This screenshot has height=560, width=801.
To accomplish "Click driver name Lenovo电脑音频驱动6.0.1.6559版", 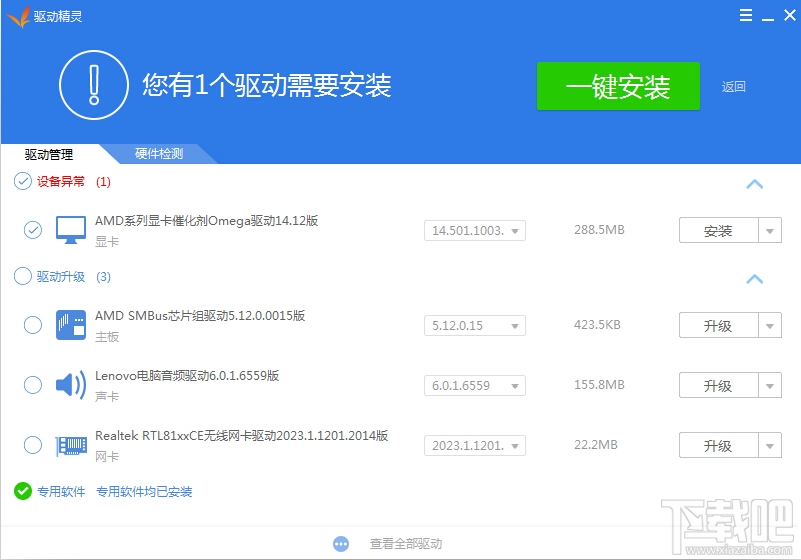I will click(187, 376).
